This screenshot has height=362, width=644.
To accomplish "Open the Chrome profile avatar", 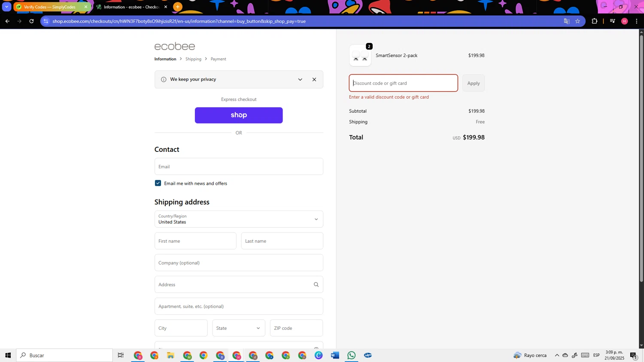I will (625, 21).
